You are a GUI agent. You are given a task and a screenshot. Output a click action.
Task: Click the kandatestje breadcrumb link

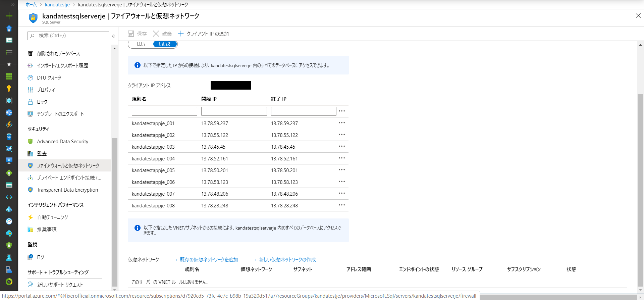click(57, 5)
